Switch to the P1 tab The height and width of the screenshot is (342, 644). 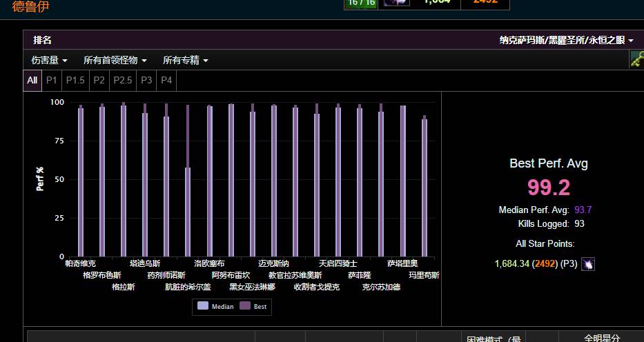52,81
